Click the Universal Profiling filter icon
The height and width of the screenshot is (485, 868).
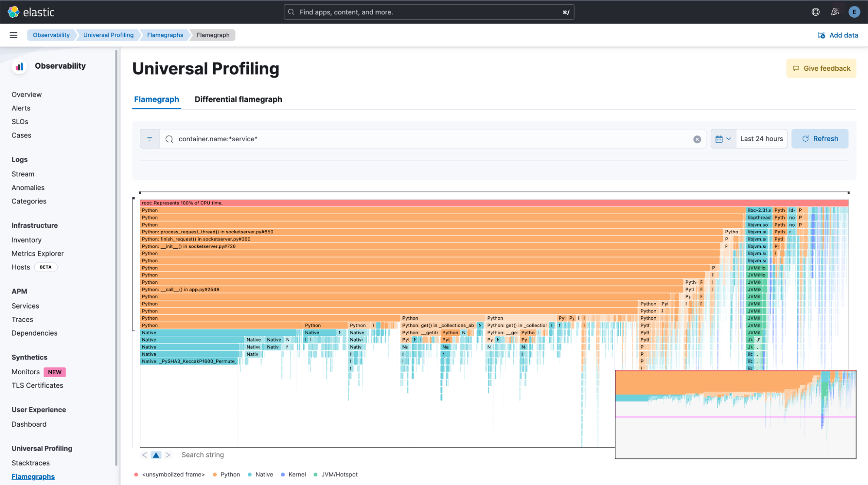click(150, 138)
